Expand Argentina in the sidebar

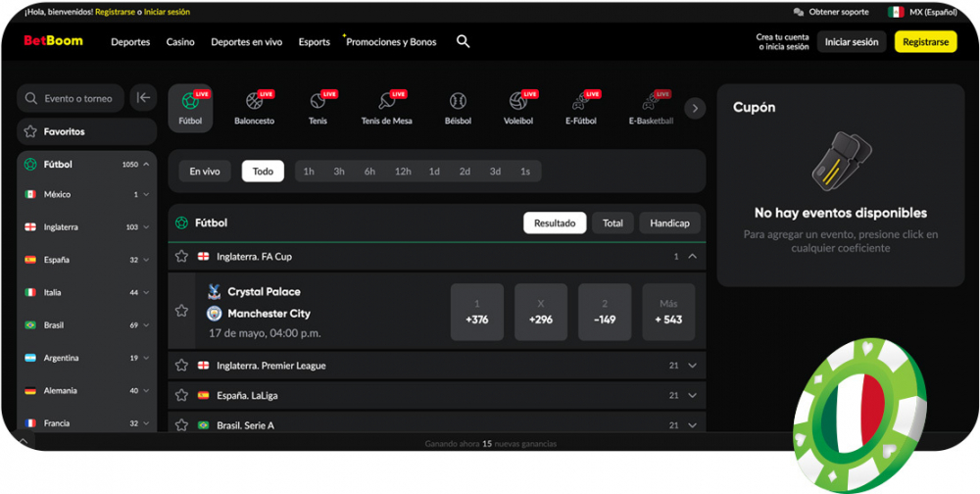point(146,358)
